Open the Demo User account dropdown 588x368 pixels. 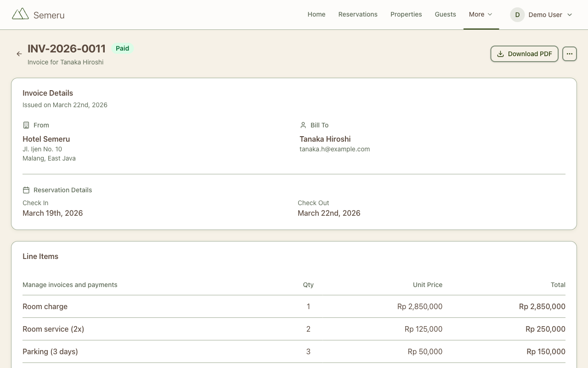coord(542,15)
